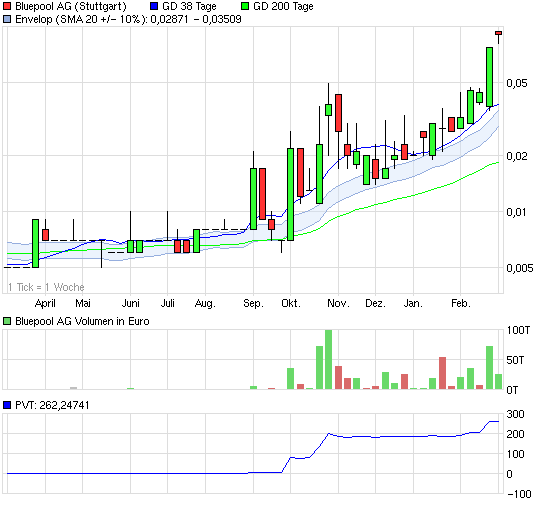The height and width of the screenshot is (515, 545).
Task: Click the 'Bluepool AG Volumen in Euro' label
Action: coord(82,321)
